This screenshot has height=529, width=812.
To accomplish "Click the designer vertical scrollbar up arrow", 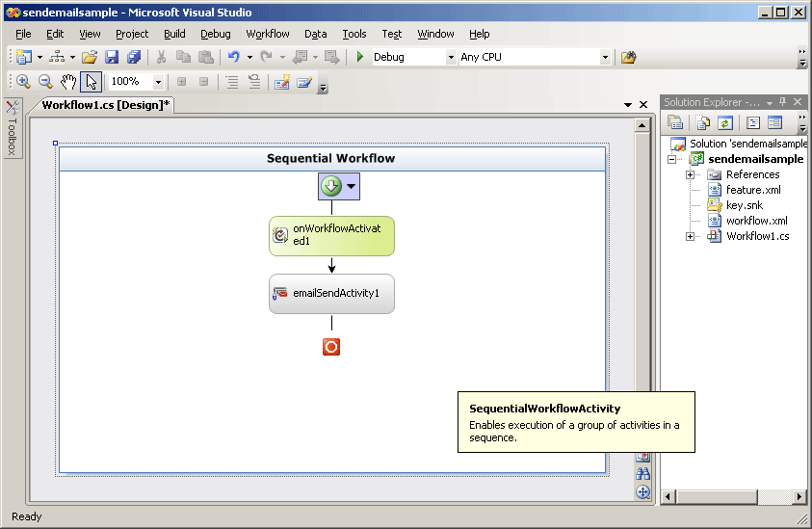I will pos(642,125).
